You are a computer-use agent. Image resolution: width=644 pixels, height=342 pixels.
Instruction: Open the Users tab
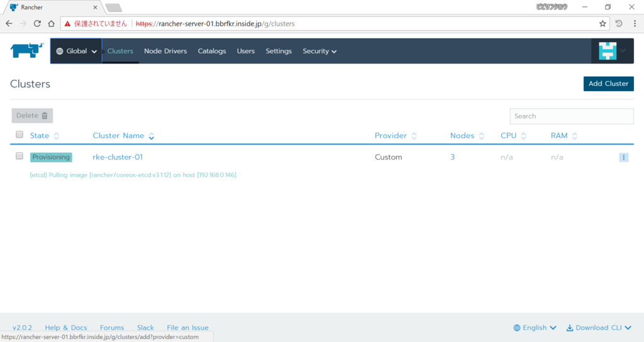click(x=246, y=52)
